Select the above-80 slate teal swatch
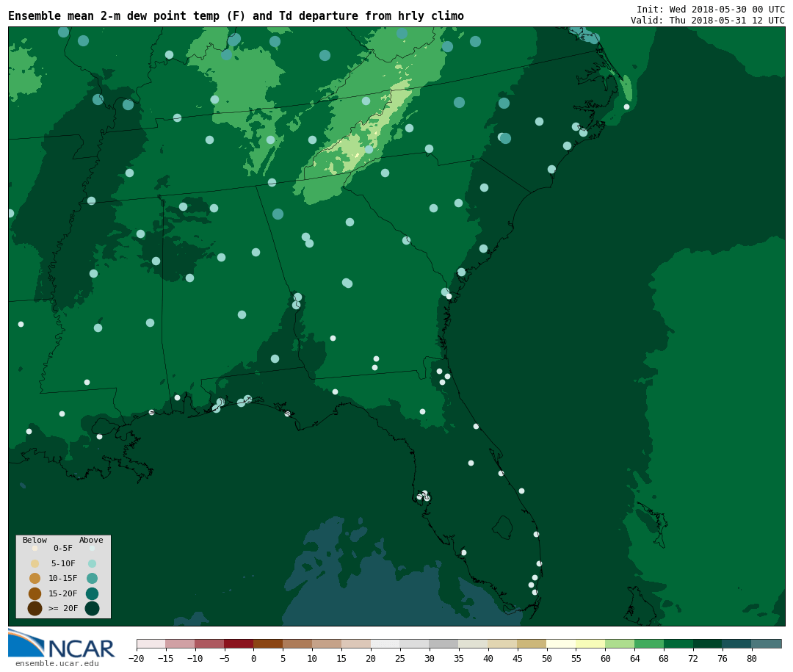The width and height of the screenshot is (793, 672). click(x=767, y=643)
